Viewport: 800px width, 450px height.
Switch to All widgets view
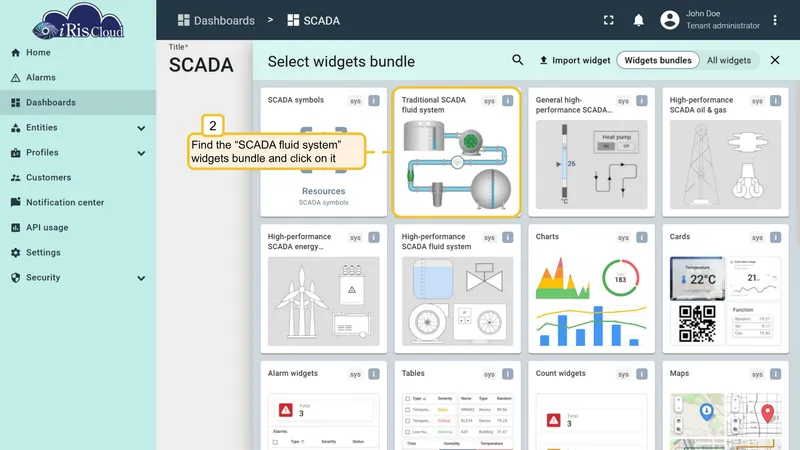(729, 60)
